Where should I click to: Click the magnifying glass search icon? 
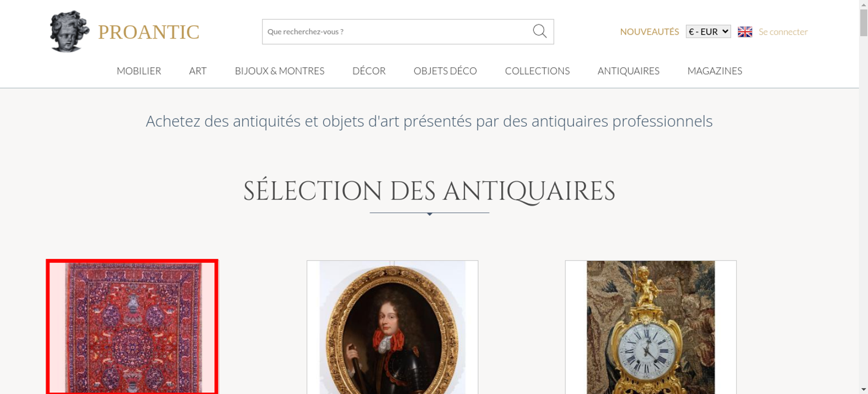[x=539, y=31]
